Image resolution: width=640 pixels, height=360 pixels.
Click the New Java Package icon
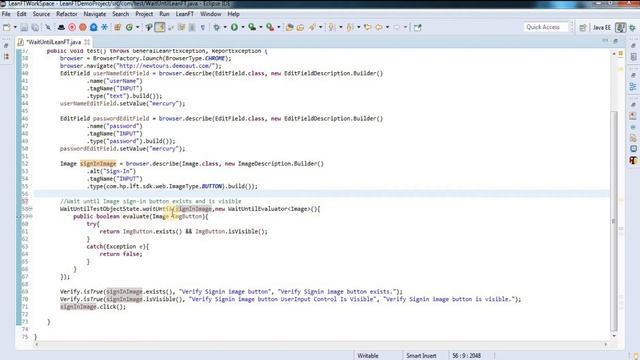coord(289,27)
